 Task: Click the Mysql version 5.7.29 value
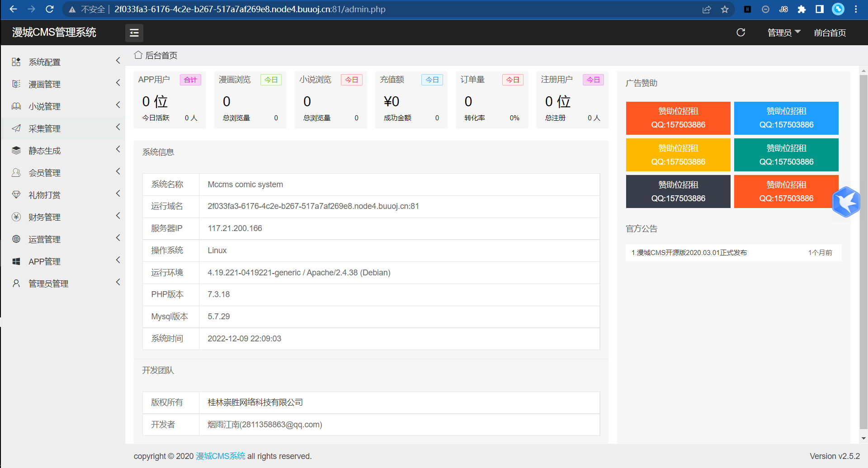pos(219,317)
